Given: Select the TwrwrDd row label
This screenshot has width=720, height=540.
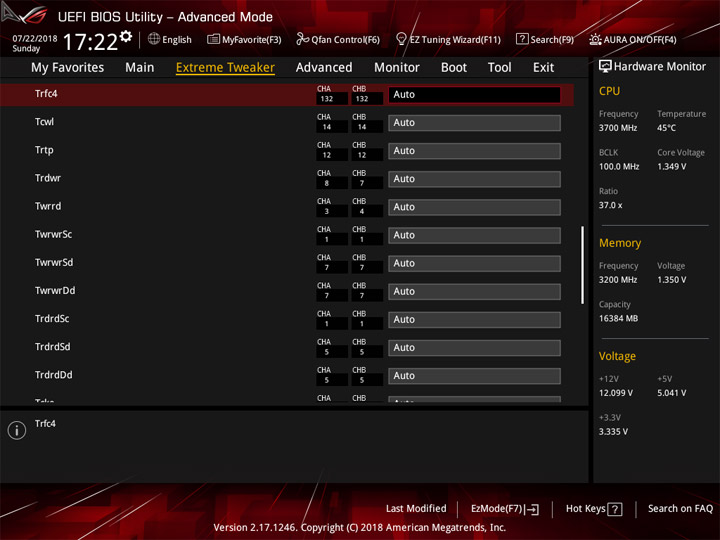Looking at the screenshot, I should coord(55,291).
